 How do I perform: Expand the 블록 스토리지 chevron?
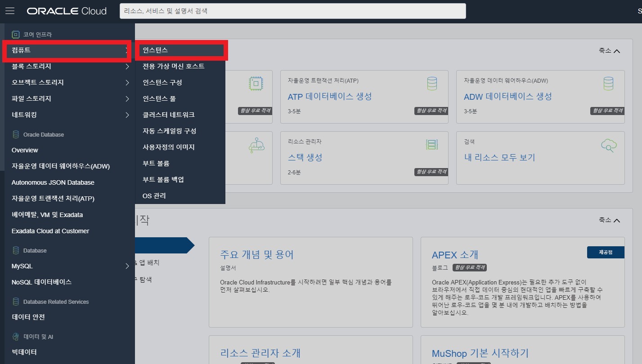click(127, 67)
